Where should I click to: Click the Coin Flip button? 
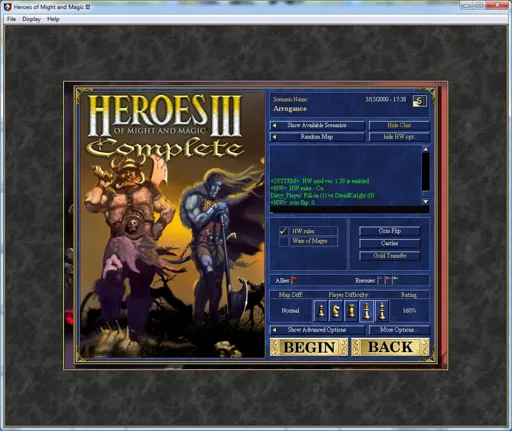click(x=389, y=231)
